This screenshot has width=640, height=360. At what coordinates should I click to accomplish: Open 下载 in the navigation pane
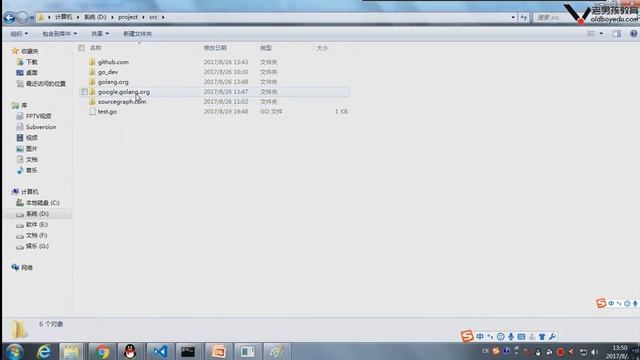[x=31, y=62]
